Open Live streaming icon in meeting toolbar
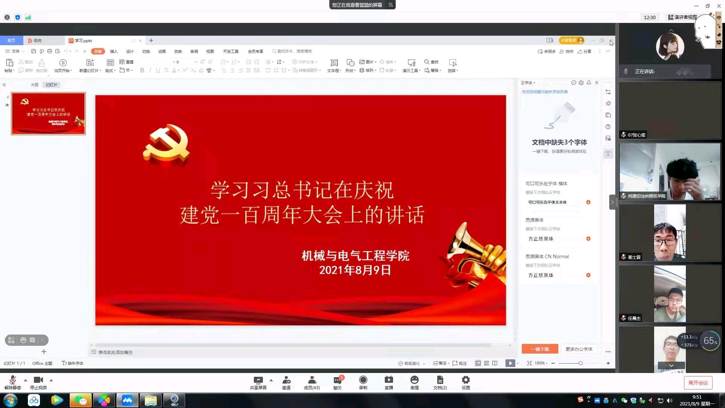The image size is (725, 408). click(389, 382)
